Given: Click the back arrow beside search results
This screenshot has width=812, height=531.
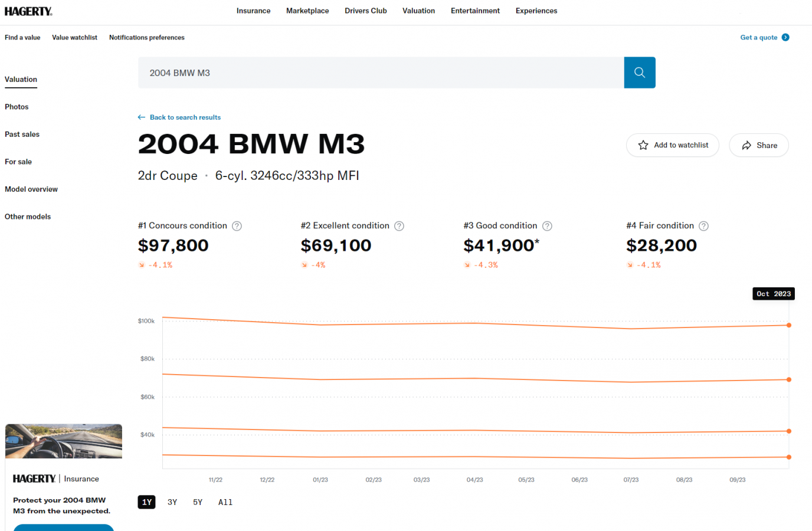Looking at the screenshot, I should click(x=142, y=117).
